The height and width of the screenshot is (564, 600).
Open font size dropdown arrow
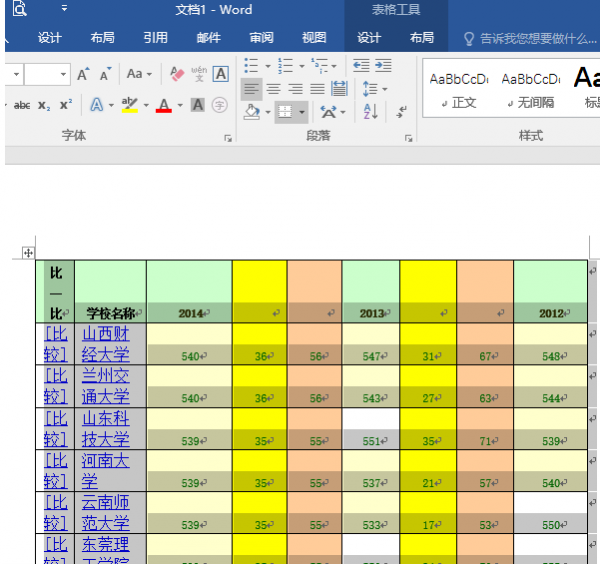(x=64, y=74)
